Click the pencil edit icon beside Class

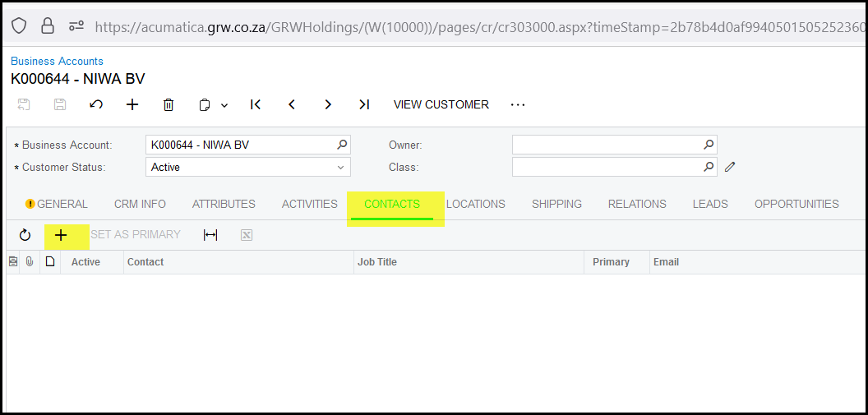point(730,167)
